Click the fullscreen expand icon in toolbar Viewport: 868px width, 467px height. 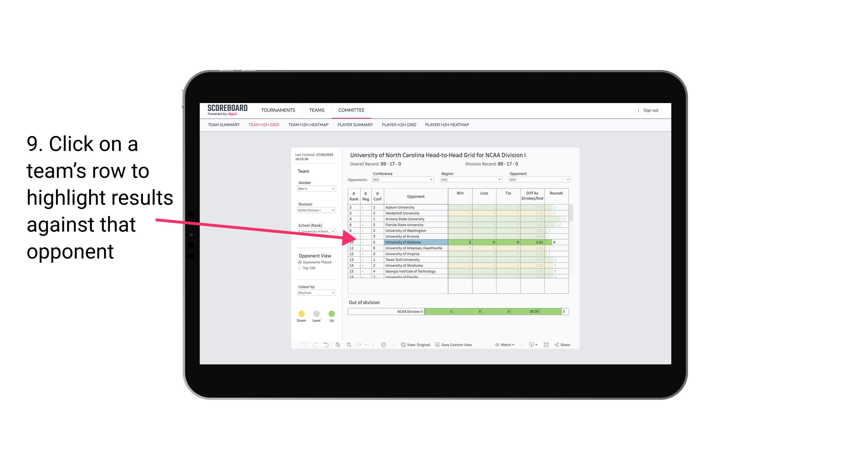(x=546, y=346)
